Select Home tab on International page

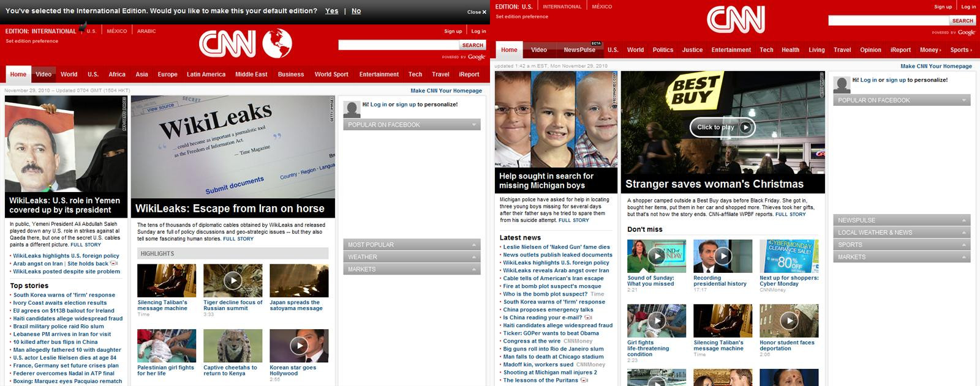[x=18, y=75]
